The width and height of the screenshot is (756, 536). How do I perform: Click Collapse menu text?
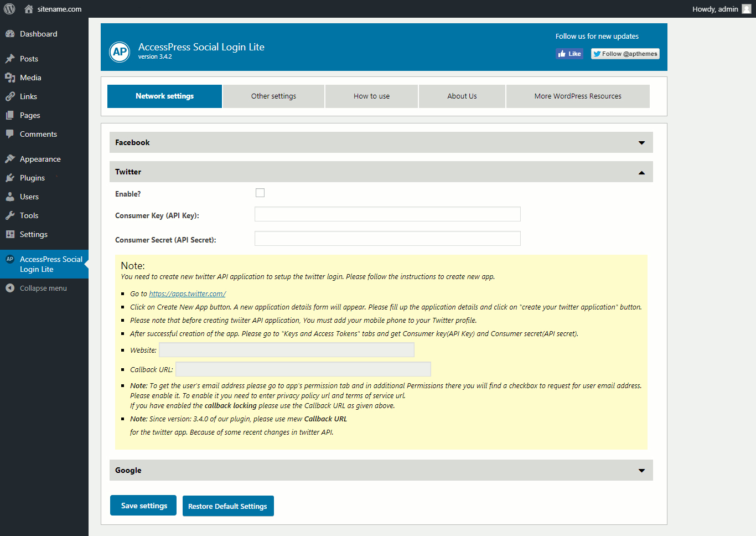(43, 288)
